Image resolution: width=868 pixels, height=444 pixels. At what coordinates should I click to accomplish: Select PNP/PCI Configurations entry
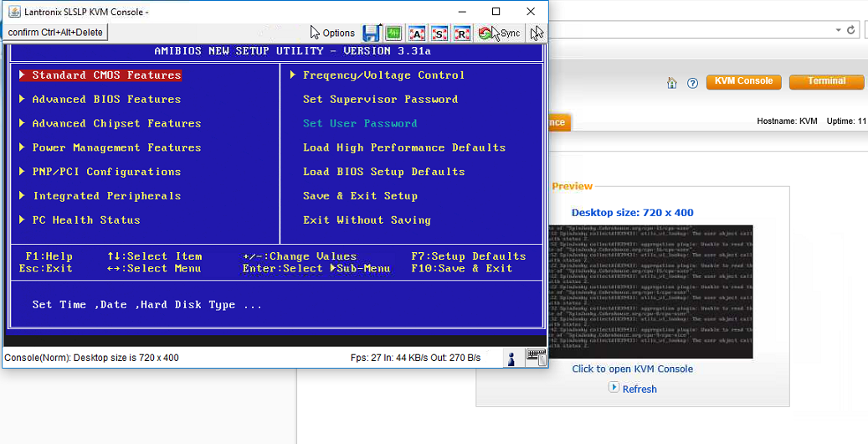point(106,172)
